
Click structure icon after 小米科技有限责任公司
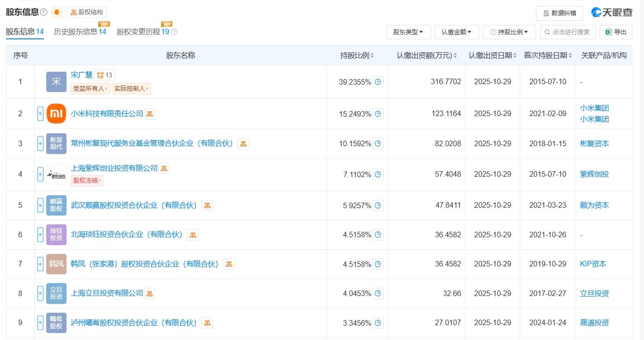150,114
